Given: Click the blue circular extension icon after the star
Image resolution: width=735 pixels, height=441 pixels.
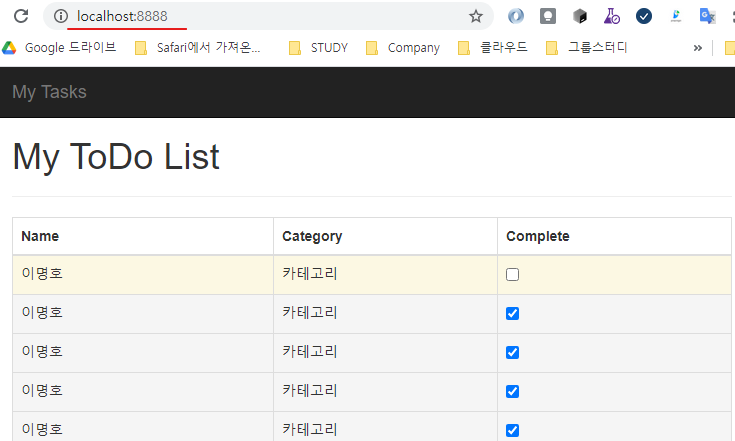Looking at the screenshot, I should coord(516,16).
